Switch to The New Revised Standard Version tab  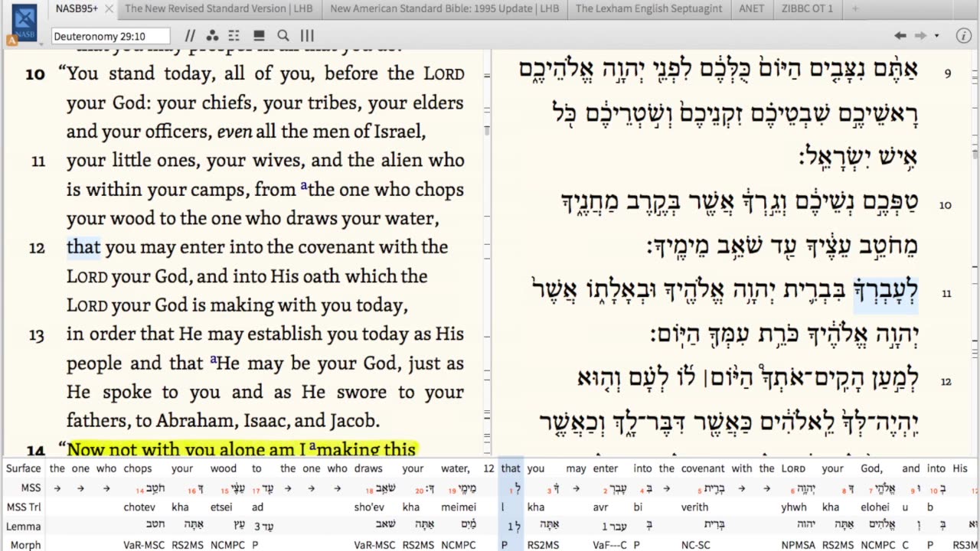pos(219,9)
